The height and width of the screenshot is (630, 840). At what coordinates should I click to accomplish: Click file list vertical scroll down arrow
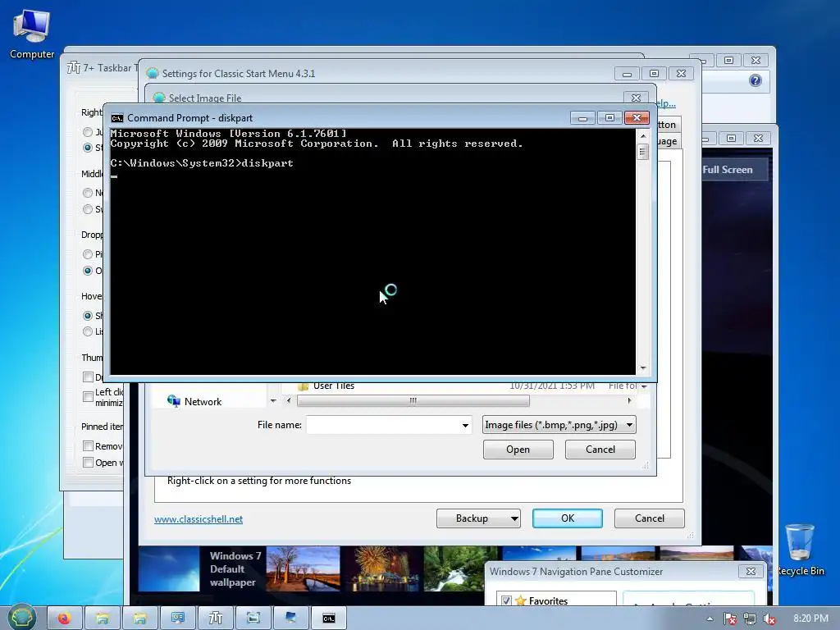click(x=644, y=386)
